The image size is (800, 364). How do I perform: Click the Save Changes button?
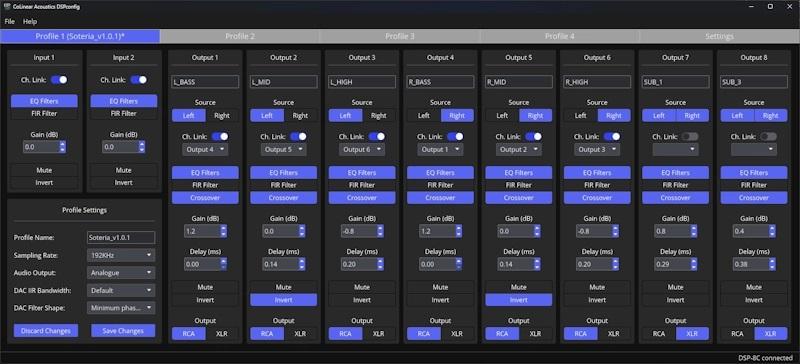[123, 331]
